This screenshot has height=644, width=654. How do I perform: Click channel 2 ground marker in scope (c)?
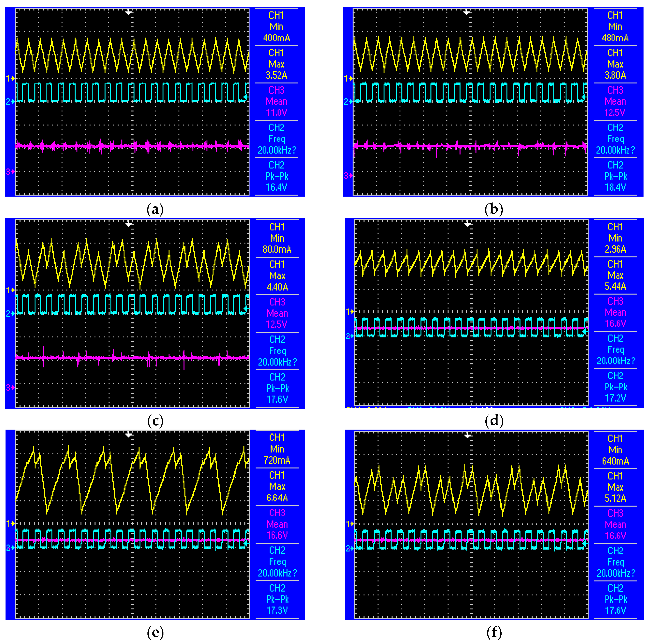[10, 314]
